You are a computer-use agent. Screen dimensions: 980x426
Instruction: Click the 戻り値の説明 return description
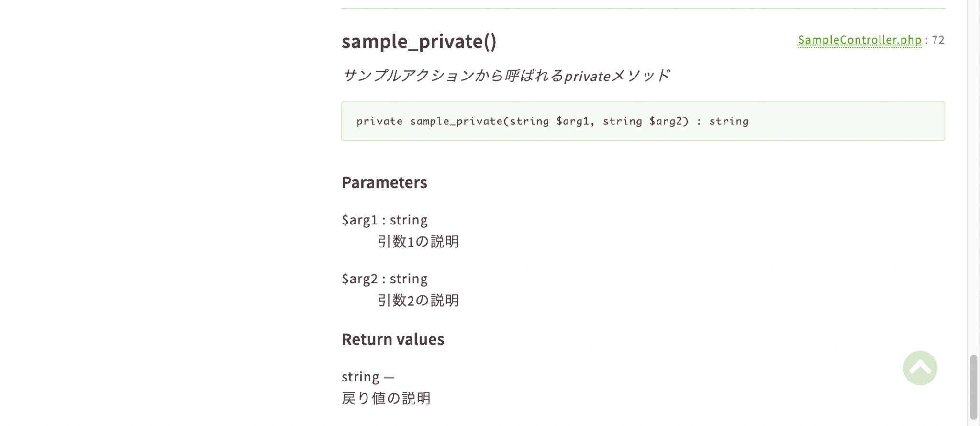[386, 398]
